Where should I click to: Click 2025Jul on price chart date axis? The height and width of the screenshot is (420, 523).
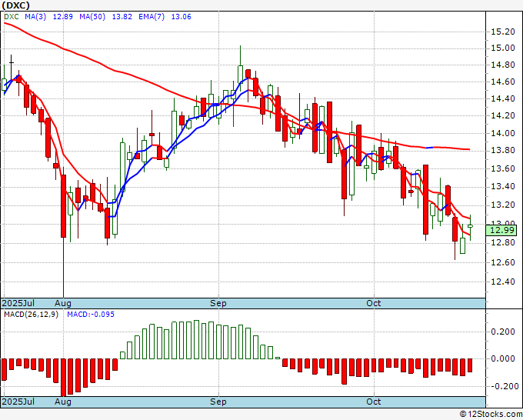click(18, 303)
